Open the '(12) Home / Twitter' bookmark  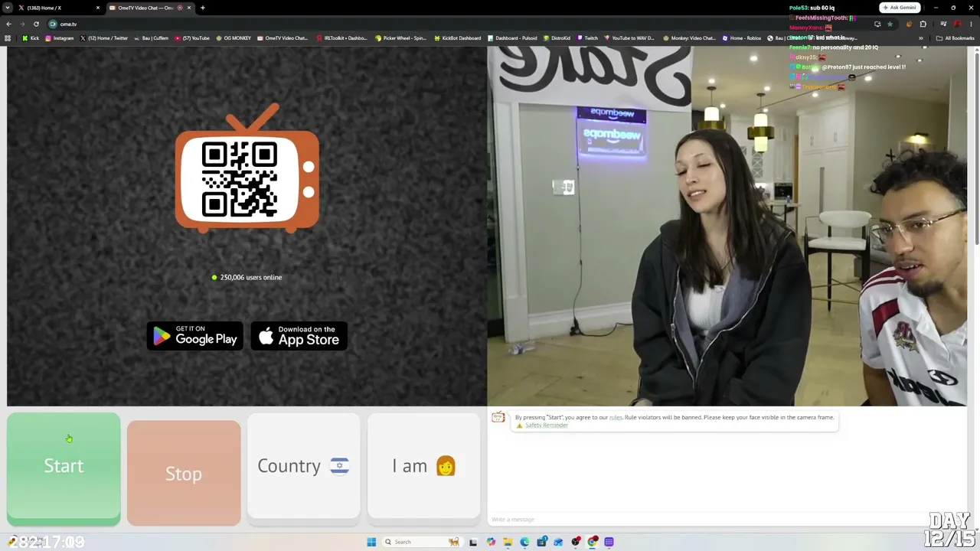point(104,38)
